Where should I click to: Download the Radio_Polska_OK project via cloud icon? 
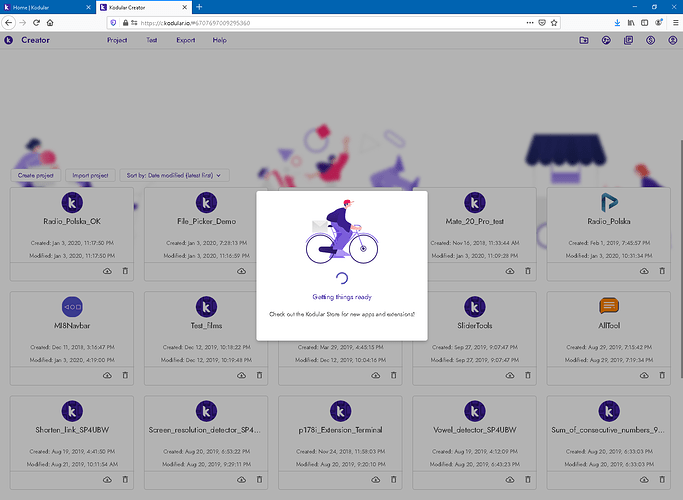[107, 271]
